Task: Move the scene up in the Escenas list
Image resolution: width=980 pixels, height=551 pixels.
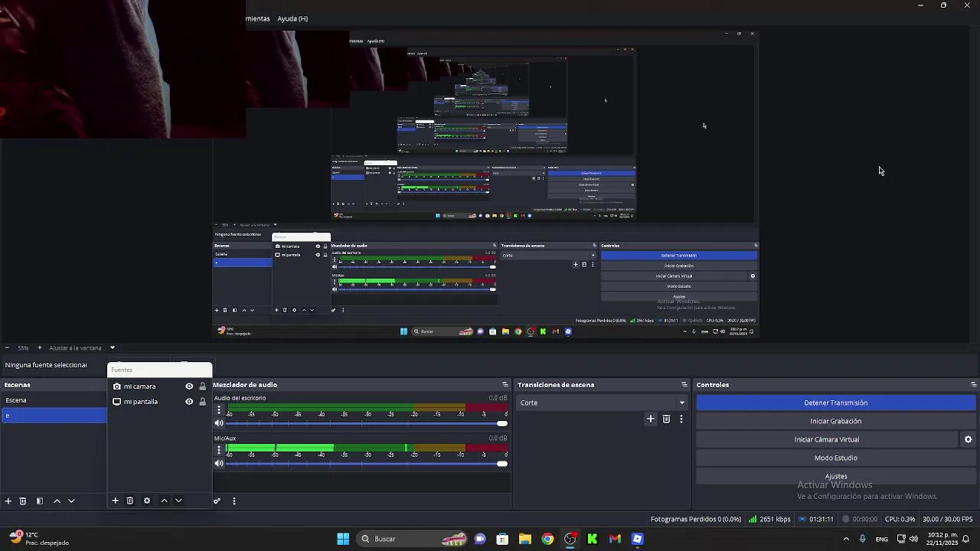Action: coord(57,500)
